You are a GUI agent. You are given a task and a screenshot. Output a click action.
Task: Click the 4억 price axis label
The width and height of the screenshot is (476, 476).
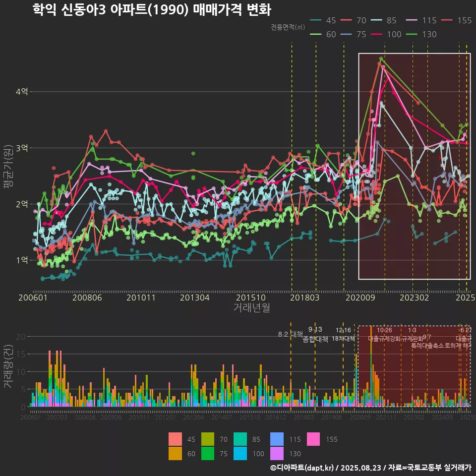click(21, 91)
